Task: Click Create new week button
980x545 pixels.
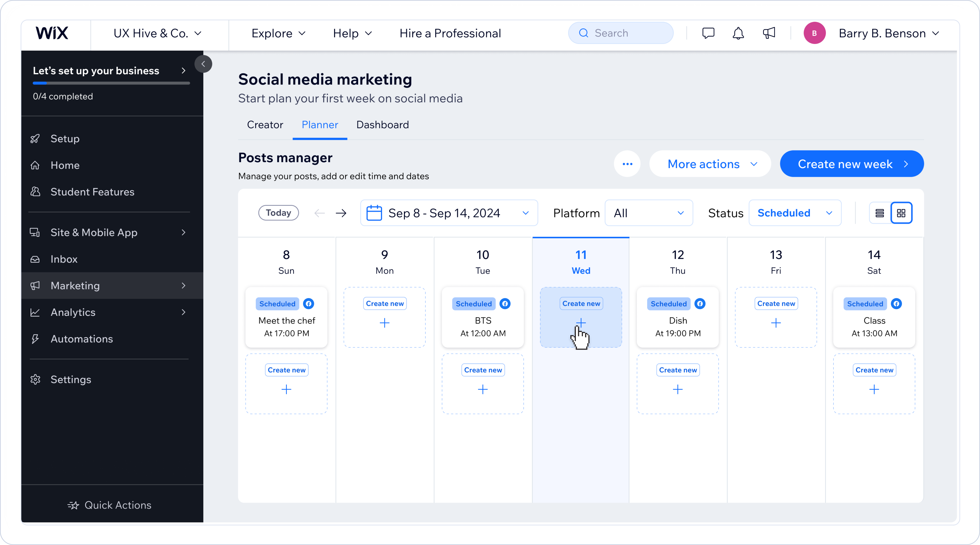Action: click(852, 164)
